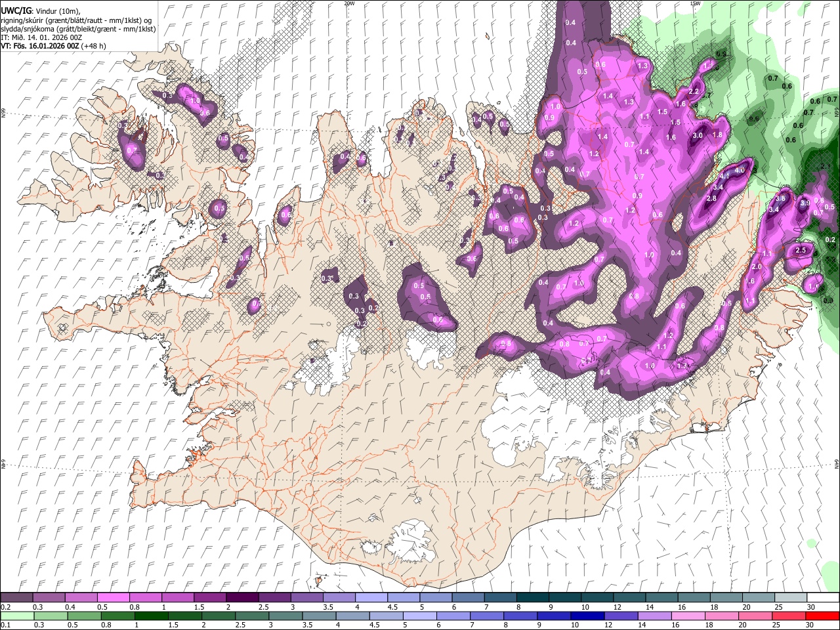Click the 3.8 snowfall value on the map

pyautogui.click(x=781, y=198)
